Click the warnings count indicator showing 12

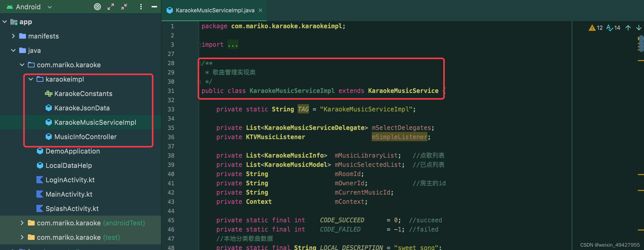[596, 28]
